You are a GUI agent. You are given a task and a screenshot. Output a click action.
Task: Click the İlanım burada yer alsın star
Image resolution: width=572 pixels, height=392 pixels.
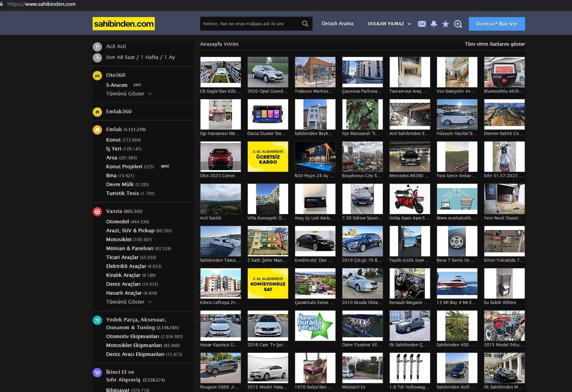pyautogui.click(x=315, y=326)
